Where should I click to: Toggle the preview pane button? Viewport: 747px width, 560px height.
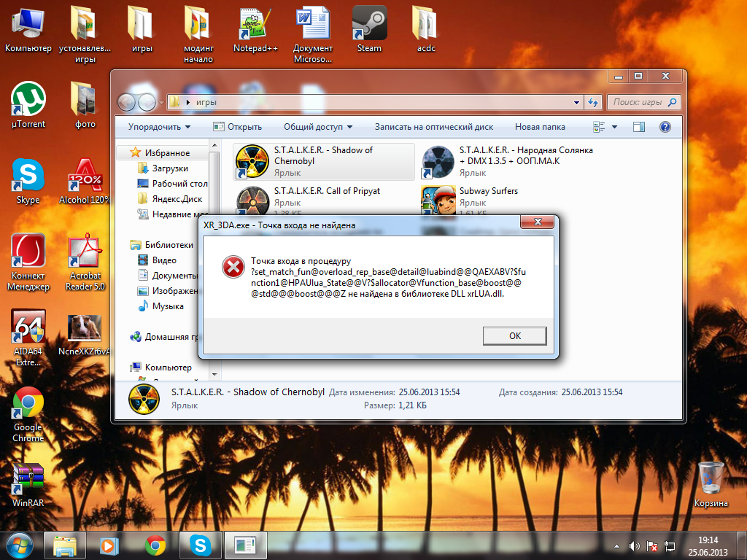[x=639, y=127]
